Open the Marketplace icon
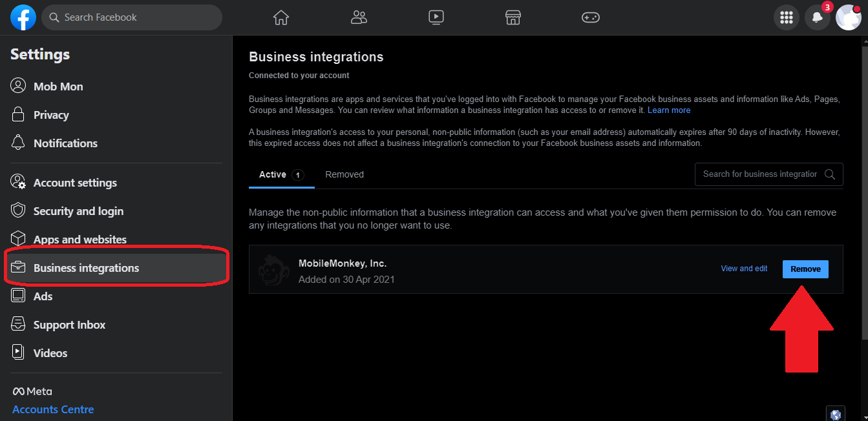Viewport: 868px width, 421px height. [513, 17]
